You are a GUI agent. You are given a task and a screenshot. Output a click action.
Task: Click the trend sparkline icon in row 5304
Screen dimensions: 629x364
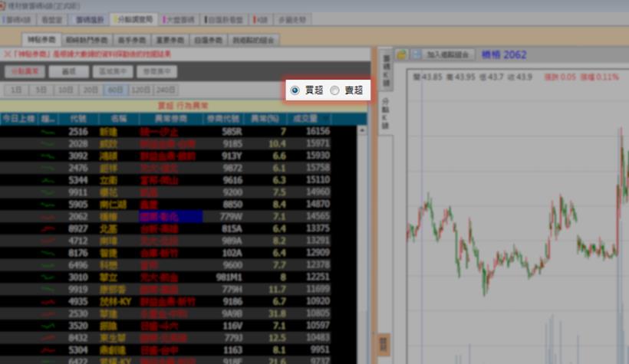click(48, 350)
